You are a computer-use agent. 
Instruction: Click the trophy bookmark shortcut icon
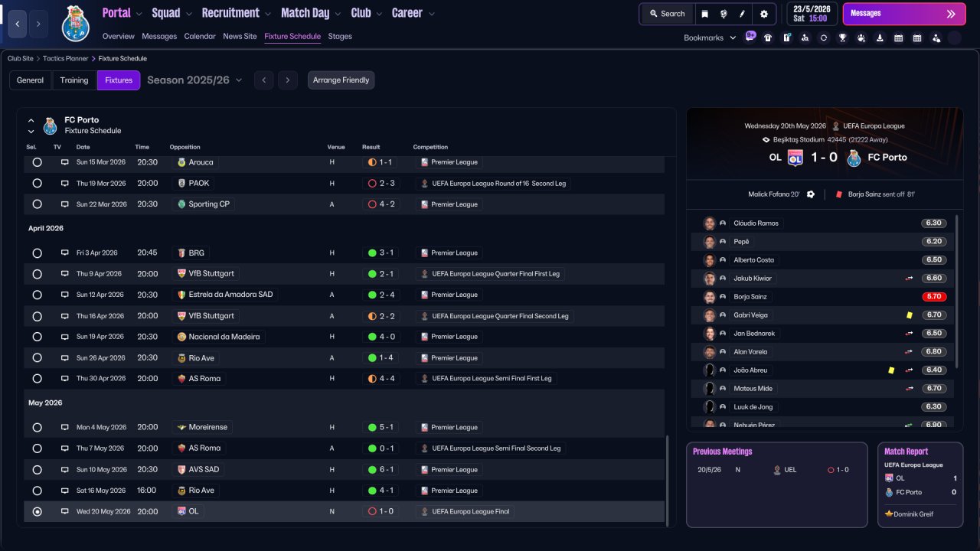[842, 37]
